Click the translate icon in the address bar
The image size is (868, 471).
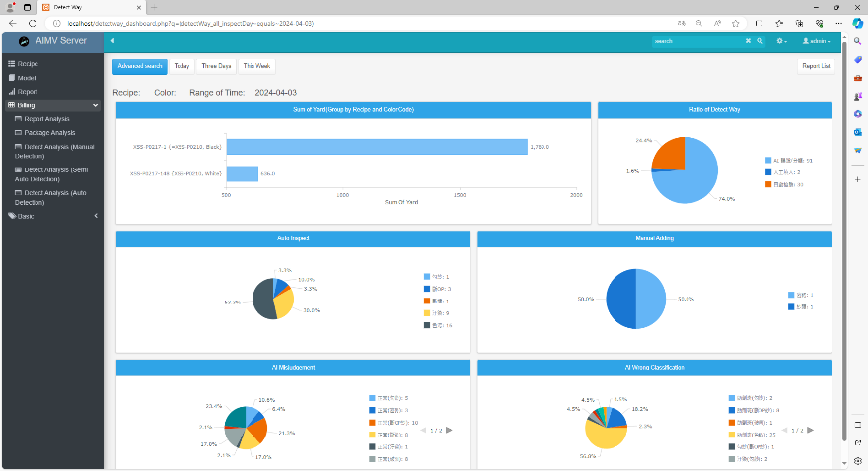pyautogui.click(x=681, y=24)
